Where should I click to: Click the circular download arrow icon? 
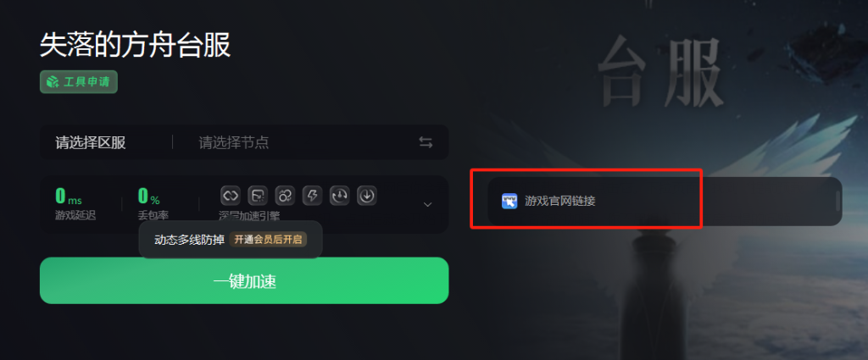click(367, 195)
